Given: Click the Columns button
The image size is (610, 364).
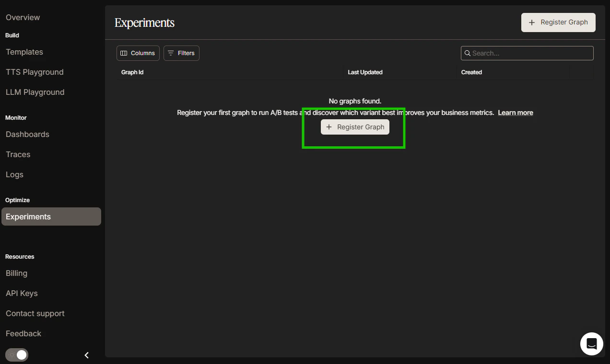Looking at the screenshot, I should (x=138, y=53).
